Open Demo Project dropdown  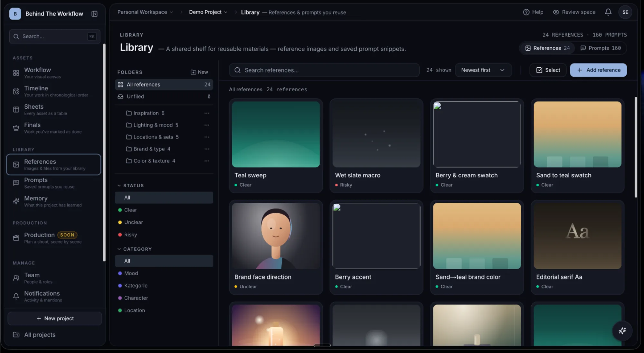[x=208, y=12]
